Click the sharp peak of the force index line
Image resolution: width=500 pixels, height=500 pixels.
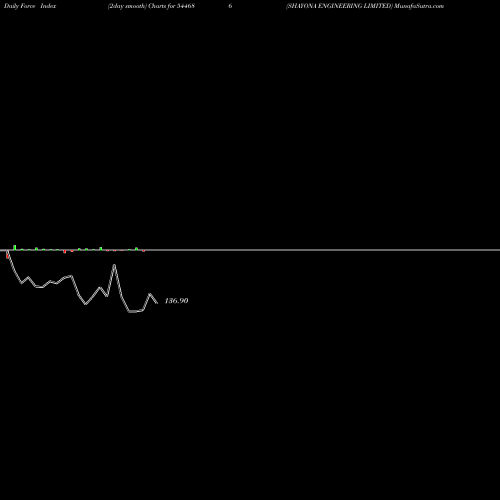(114, 265)
